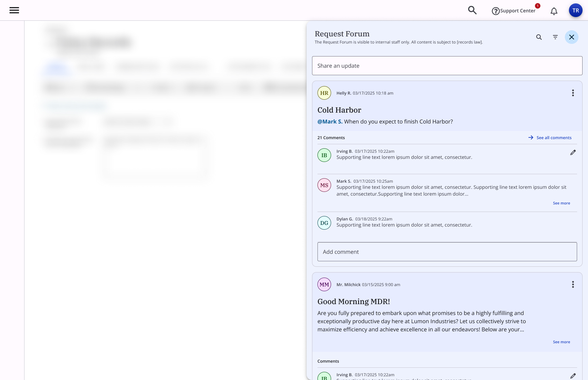Screen dimensions: 588x380
Task: Search within the Request Forum panel
Action: [x=539, y=37]
